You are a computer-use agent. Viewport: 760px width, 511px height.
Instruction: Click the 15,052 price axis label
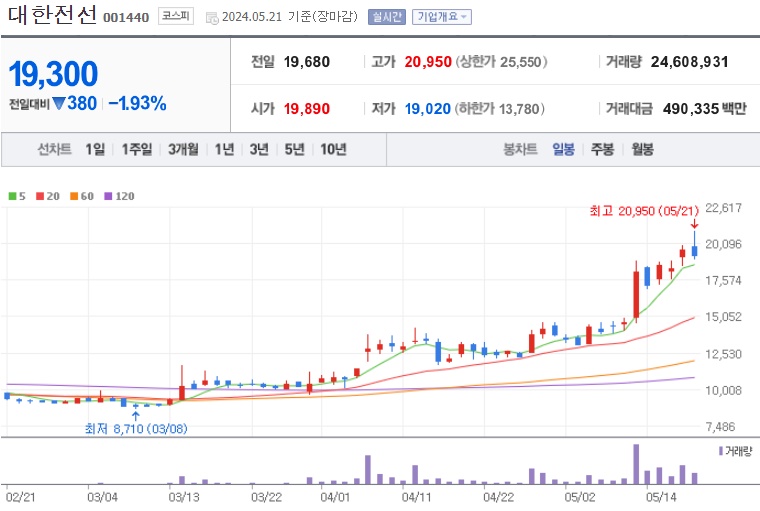coord(723,317)
